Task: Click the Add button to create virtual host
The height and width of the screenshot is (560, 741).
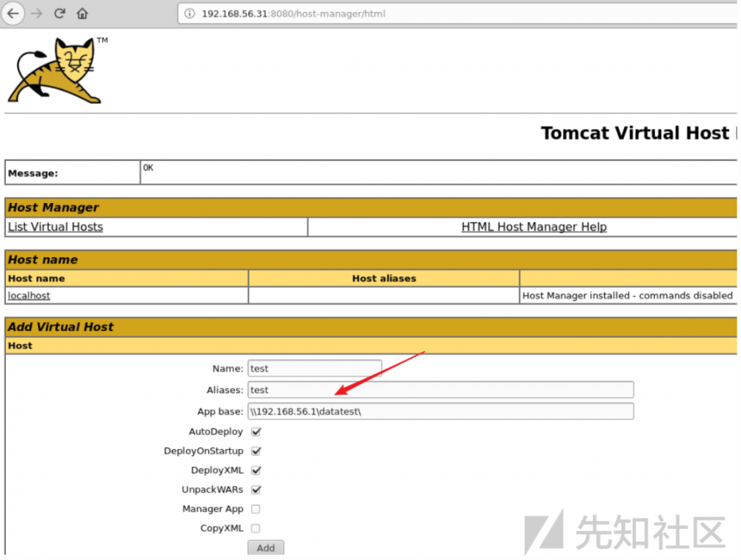Action: pyautogui.click(x=265, y=547)
